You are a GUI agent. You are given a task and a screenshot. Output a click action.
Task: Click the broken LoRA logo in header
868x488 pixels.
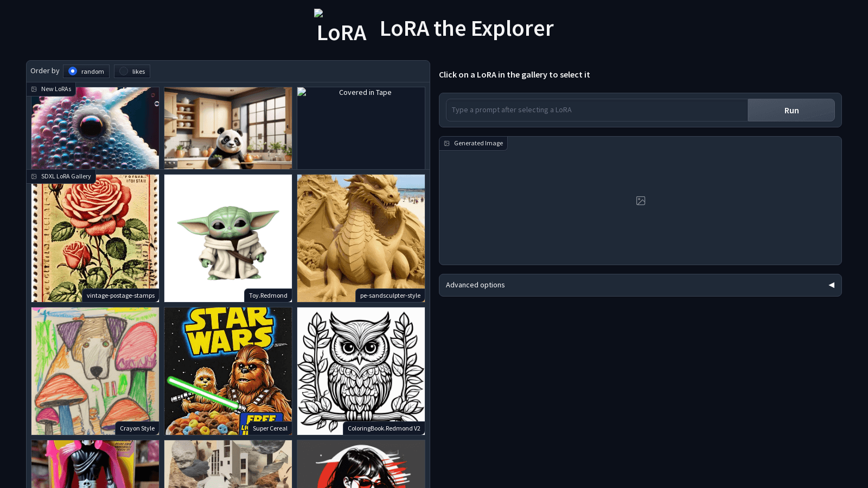341,27
